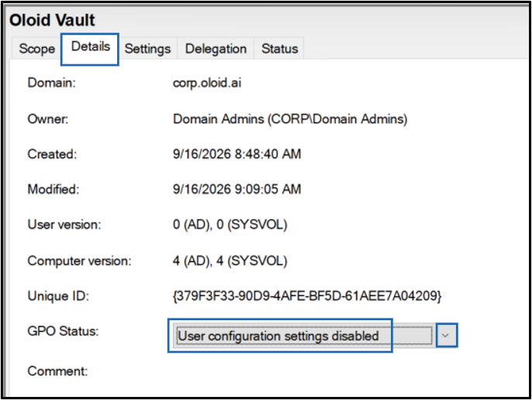Click the Modified date 9/16/2026 9:09:05 AM
This screenshot has height=400, width=532.
point(237,189)
